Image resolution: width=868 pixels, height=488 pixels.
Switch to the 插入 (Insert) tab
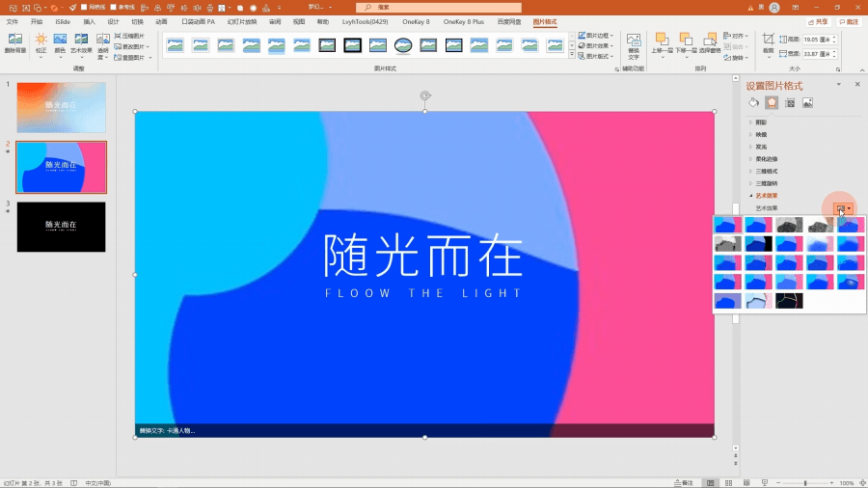click(89, 21)
